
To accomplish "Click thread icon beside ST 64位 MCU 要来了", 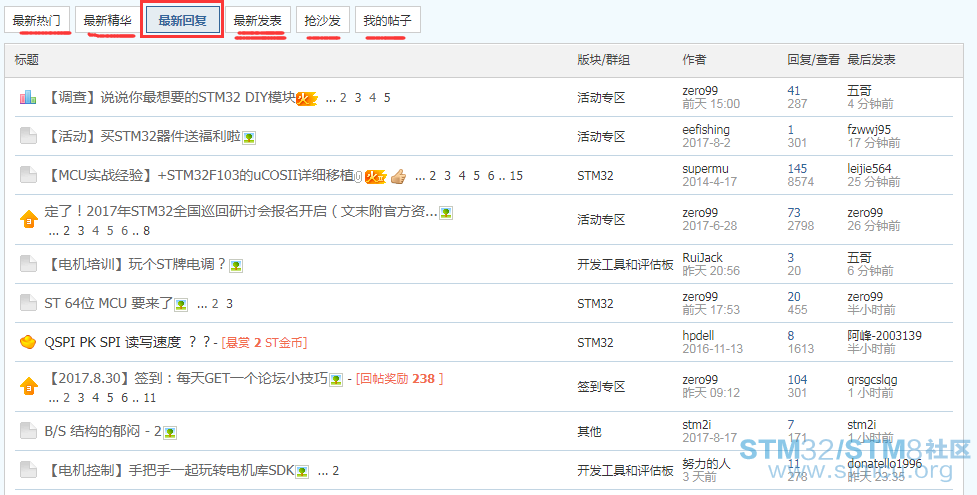I will 28,303.
